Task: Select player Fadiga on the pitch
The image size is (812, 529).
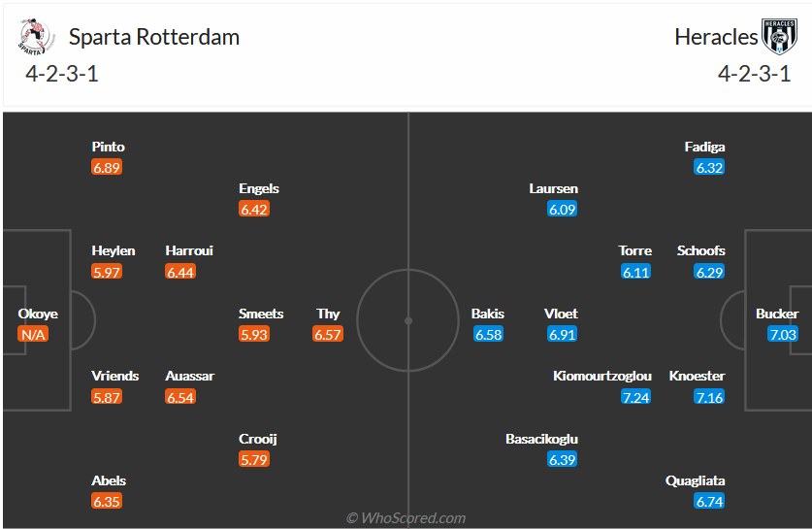Action: pos(704,147)
